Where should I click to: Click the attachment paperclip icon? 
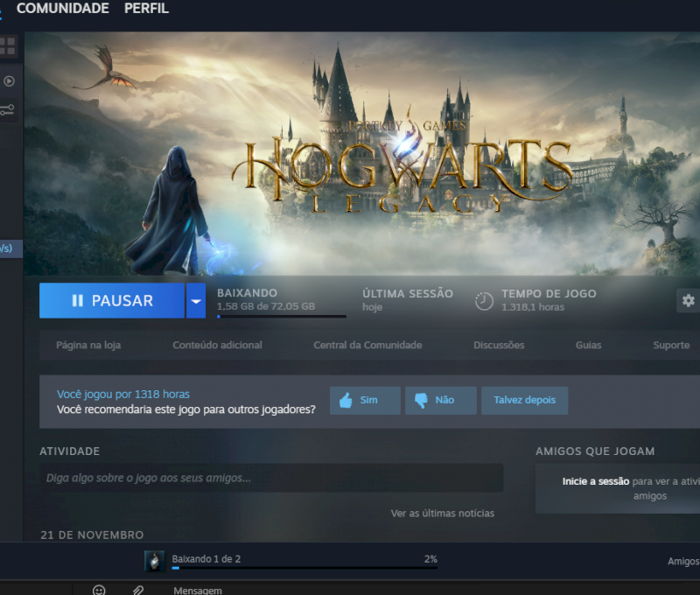(138, 590)
